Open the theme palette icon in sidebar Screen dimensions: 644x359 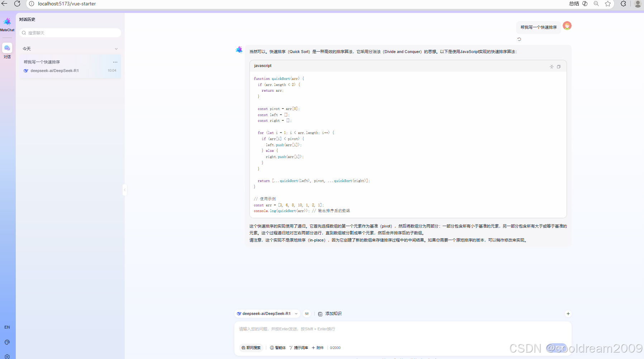coord(7,342)
